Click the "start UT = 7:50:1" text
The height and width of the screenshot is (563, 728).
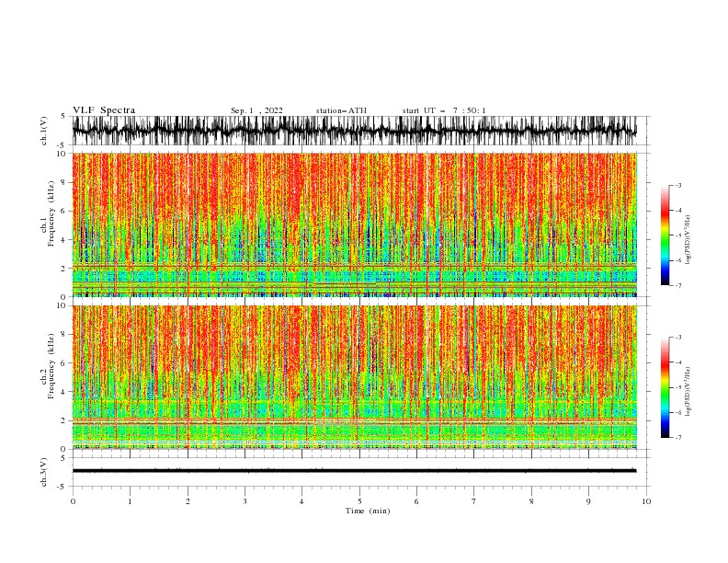click(444, 110)
